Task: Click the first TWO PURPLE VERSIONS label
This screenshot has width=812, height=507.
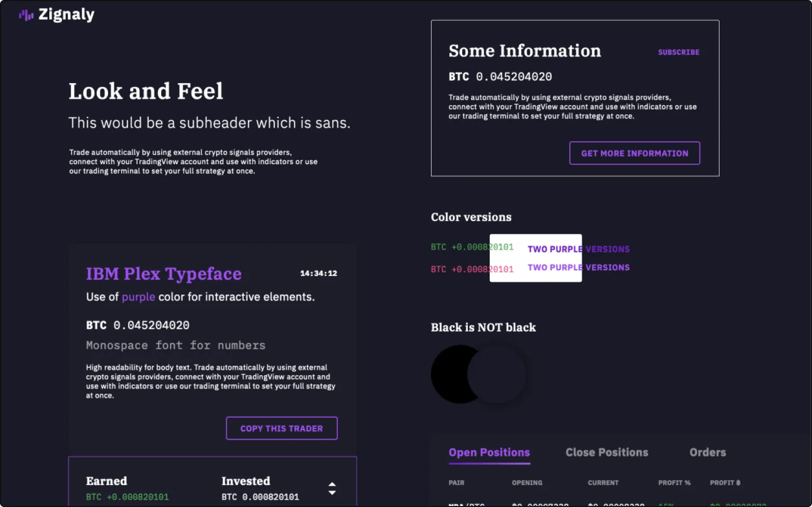Action: (578, 249)
